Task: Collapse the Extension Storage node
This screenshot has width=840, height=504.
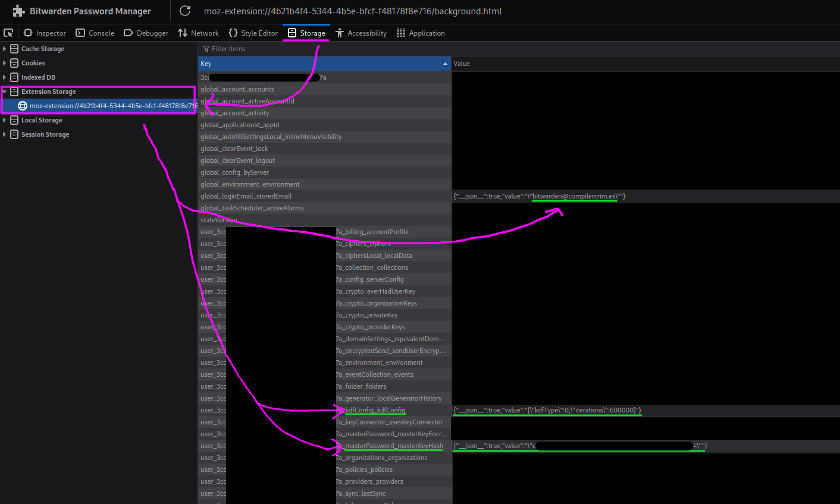Action: click(5, 92)
